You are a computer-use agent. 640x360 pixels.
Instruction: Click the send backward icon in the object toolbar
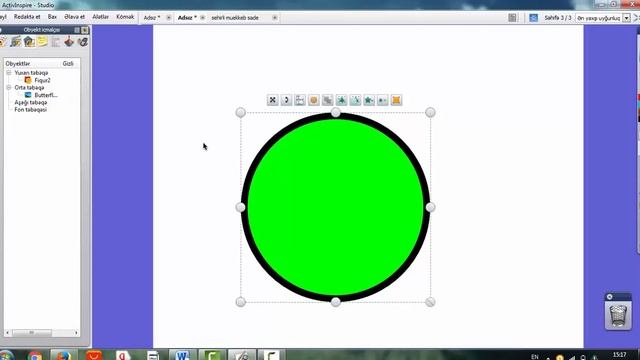(x=355, y=100)
